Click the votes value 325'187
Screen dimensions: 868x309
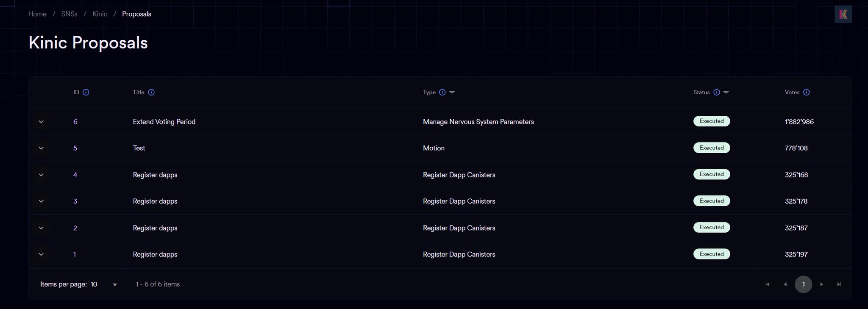pos(796,228)
